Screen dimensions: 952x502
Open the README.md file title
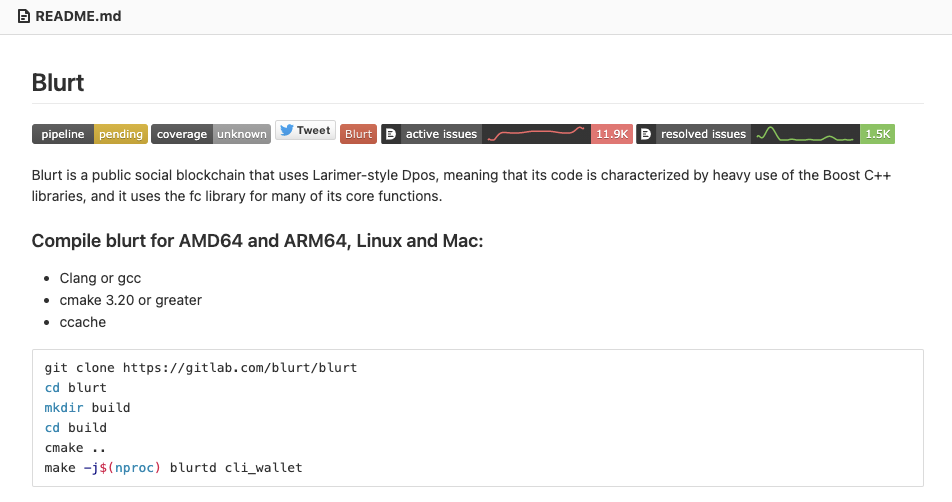pos(78,16)
